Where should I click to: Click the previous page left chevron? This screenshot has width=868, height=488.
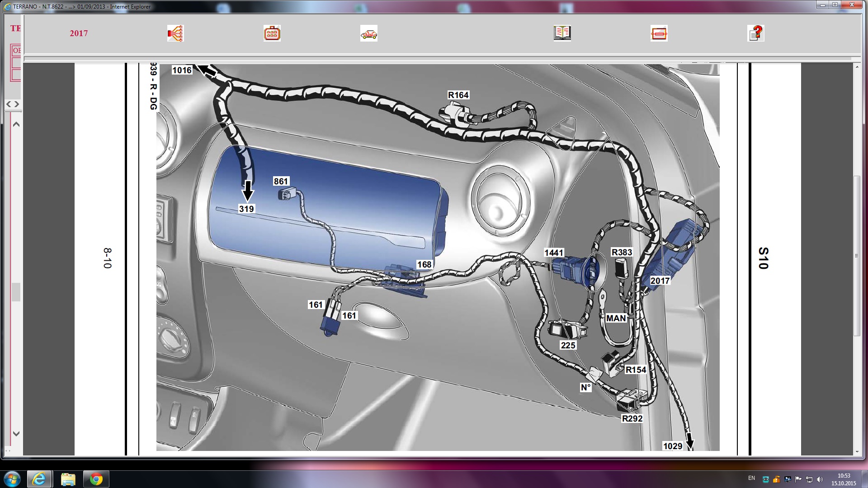point(9,104)
